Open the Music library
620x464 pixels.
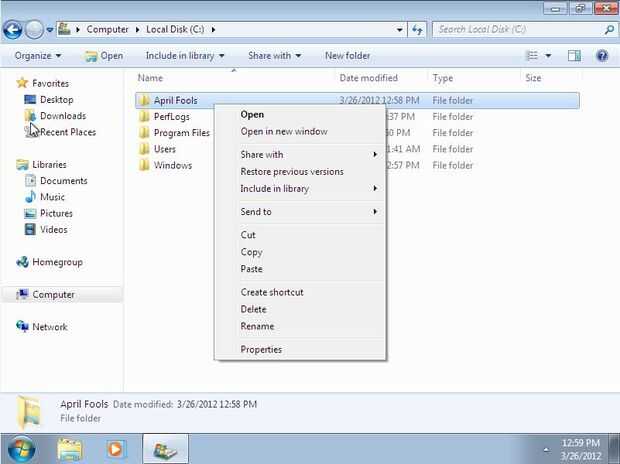tap(52, 197)
